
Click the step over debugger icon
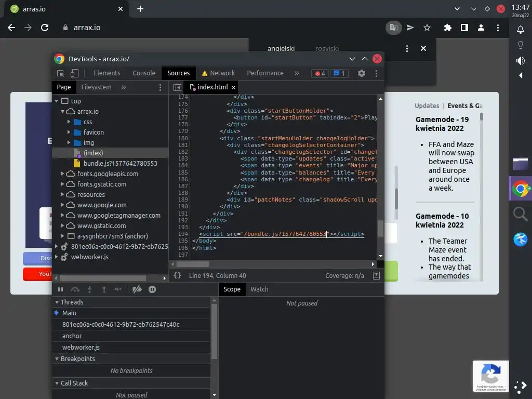click(75, 289)
